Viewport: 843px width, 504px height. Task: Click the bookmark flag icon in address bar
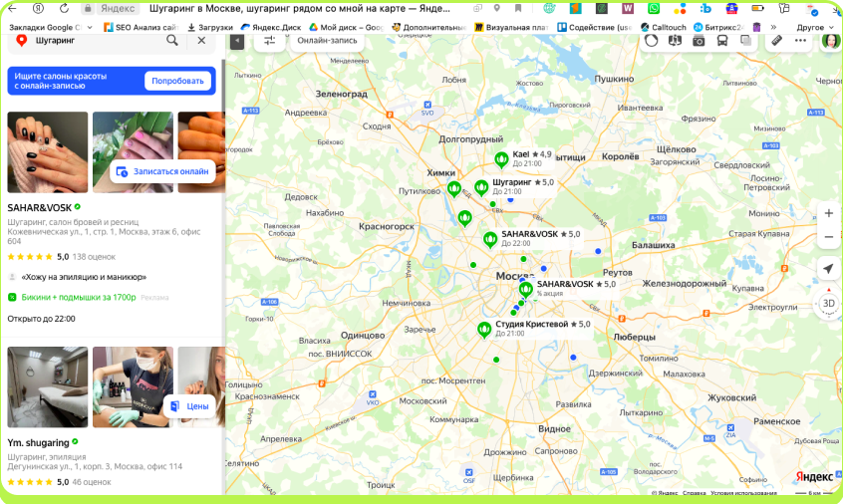tap(518, 9)
